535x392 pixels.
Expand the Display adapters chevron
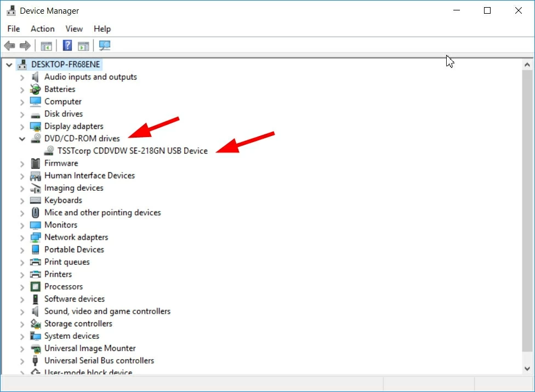point(22,127)
